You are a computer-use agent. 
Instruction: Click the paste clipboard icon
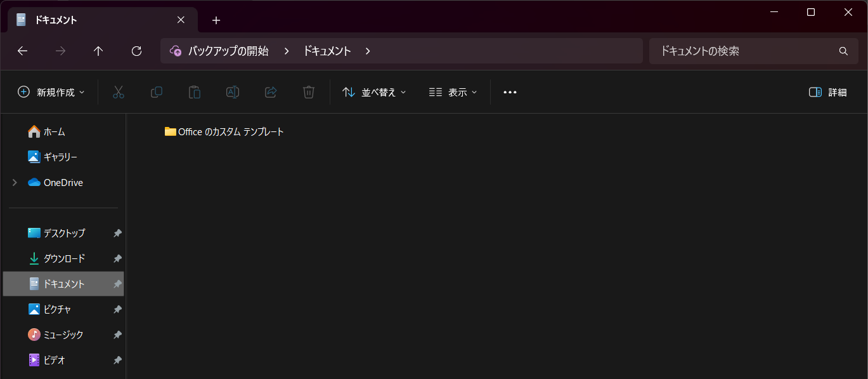click(195, 92)
